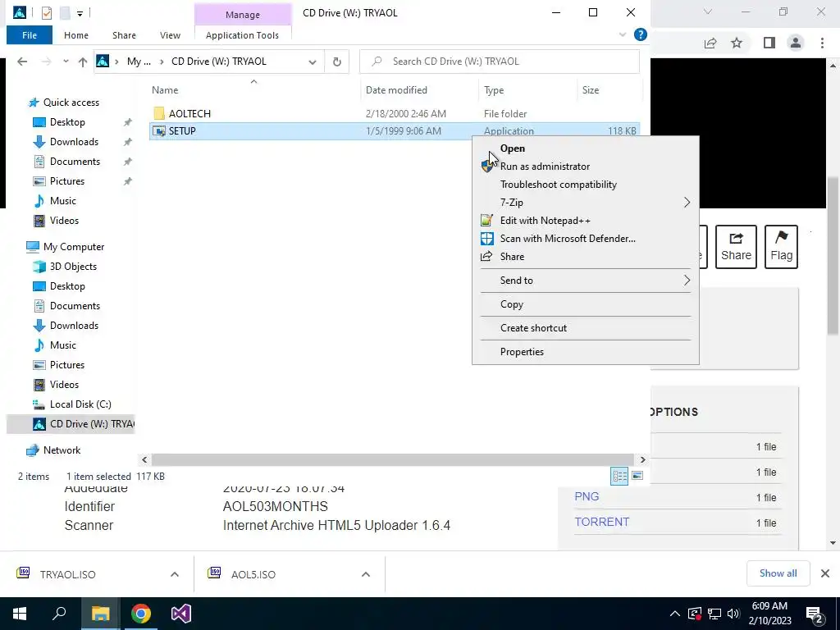Expand the 7-Zip submenu
This screenshot has width=840, height=630.
586,203
